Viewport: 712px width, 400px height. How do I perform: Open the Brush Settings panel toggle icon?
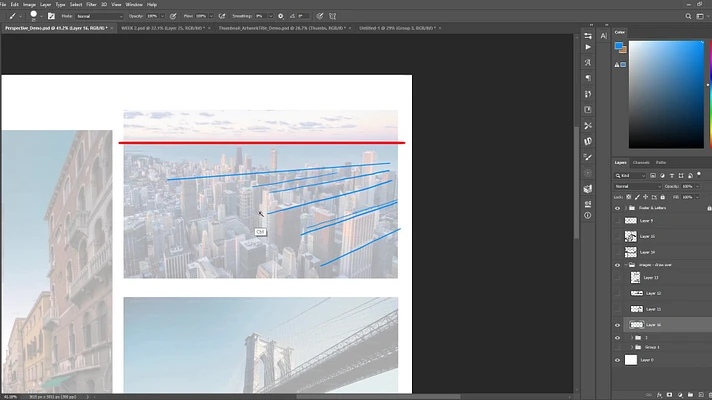click(51, 16)
